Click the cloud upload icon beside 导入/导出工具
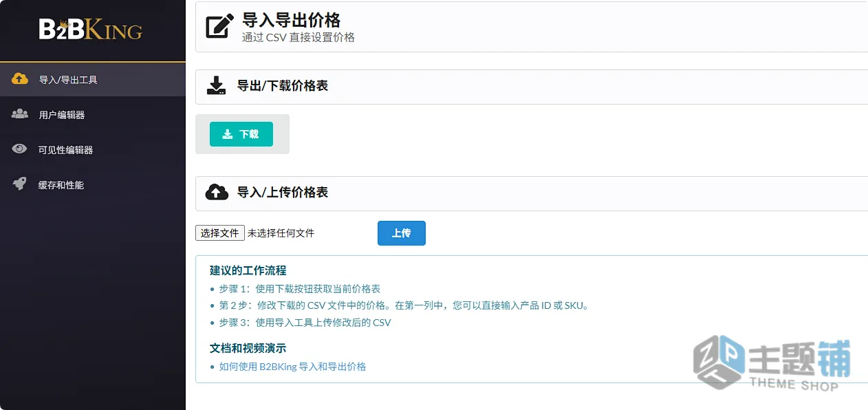This screenshot has width=868, height=410. (x=20, y=79)
